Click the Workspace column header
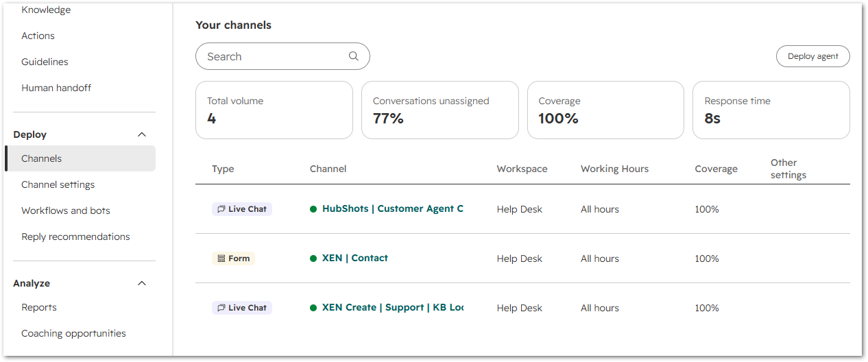This screenshot has width=868, height=362. [x=522, y=169]
